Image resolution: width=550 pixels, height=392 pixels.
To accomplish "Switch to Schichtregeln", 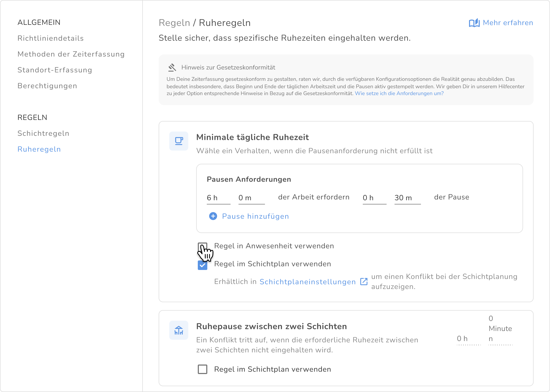I will pyautogui.click(x=43, y=133).
